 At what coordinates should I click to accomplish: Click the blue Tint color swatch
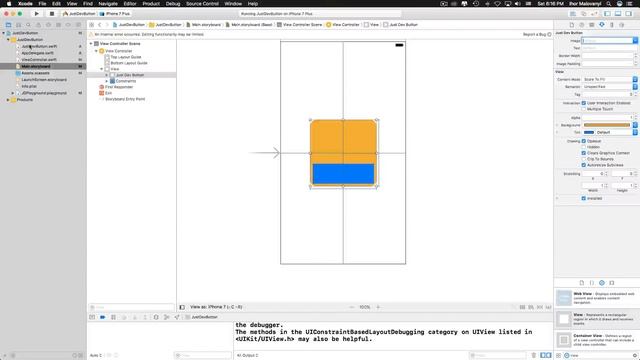pos(589,132)
